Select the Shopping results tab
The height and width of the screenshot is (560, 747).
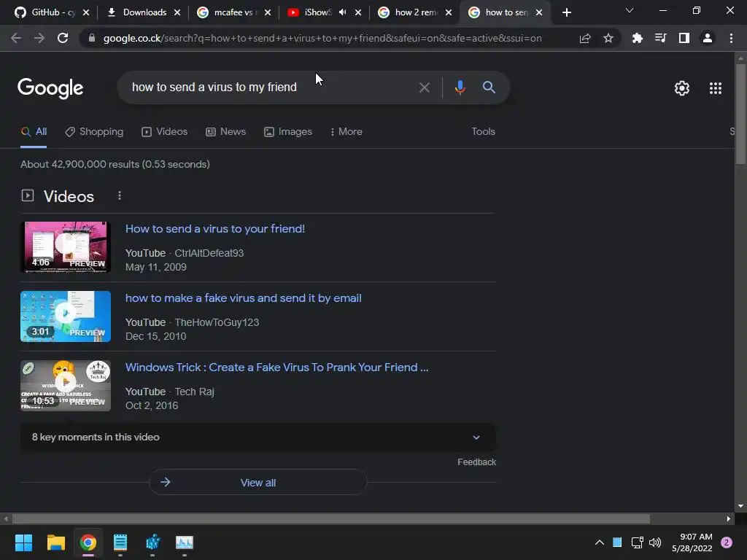[94, 132]
